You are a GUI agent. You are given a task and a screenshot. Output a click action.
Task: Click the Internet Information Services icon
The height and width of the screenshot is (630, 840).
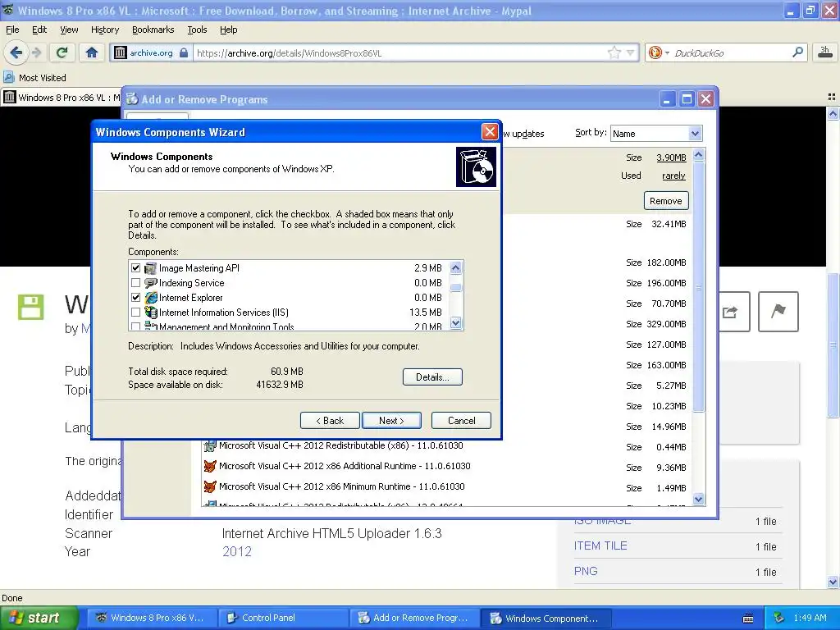(151, 313)
